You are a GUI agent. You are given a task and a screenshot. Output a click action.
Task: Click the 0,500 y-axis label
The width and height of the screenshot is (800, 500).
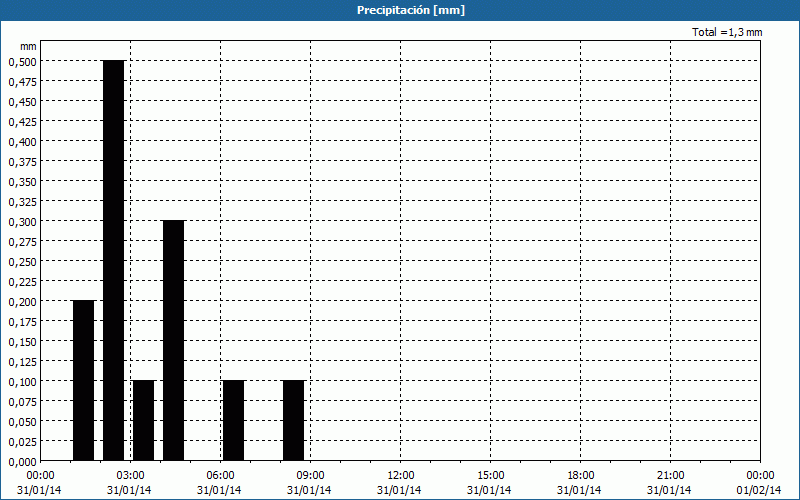click(22, 61)
